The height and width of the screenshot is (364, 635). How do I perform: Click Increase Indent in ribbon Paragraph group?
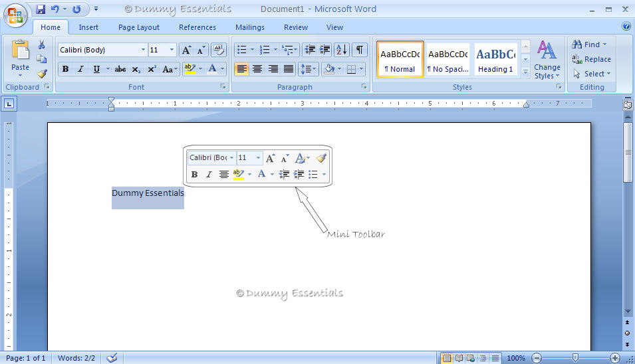pos(324,50)
